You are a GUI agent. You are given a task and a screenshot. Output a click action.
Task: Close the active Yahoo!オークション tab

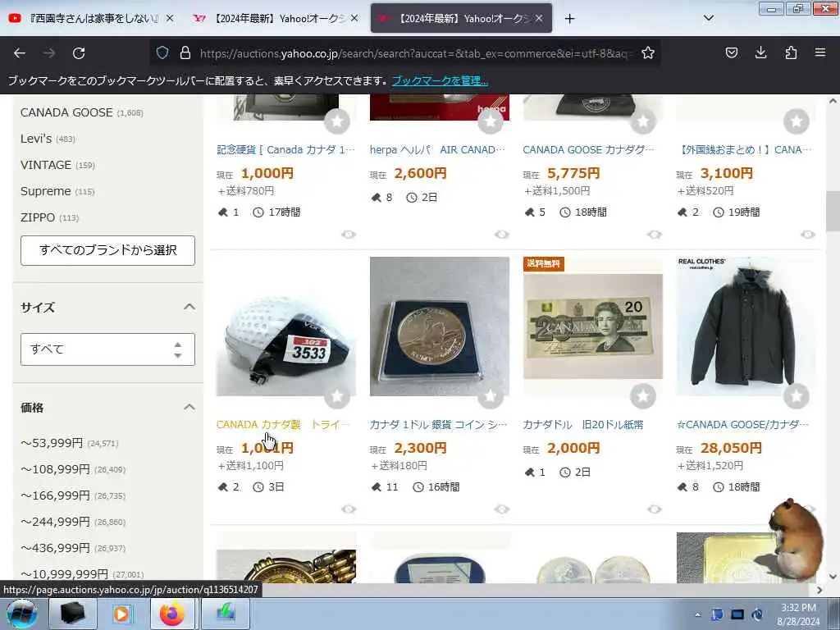[x=539, y=18]
